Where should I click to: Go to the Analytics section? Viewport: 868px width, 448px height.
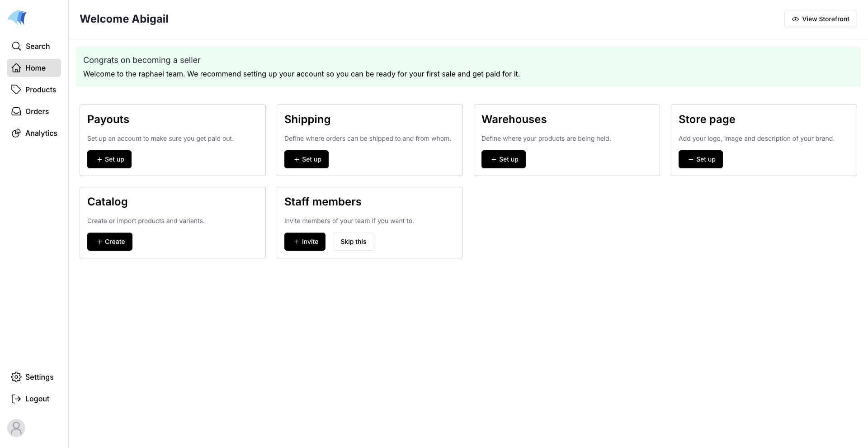(x=41, y=133)
